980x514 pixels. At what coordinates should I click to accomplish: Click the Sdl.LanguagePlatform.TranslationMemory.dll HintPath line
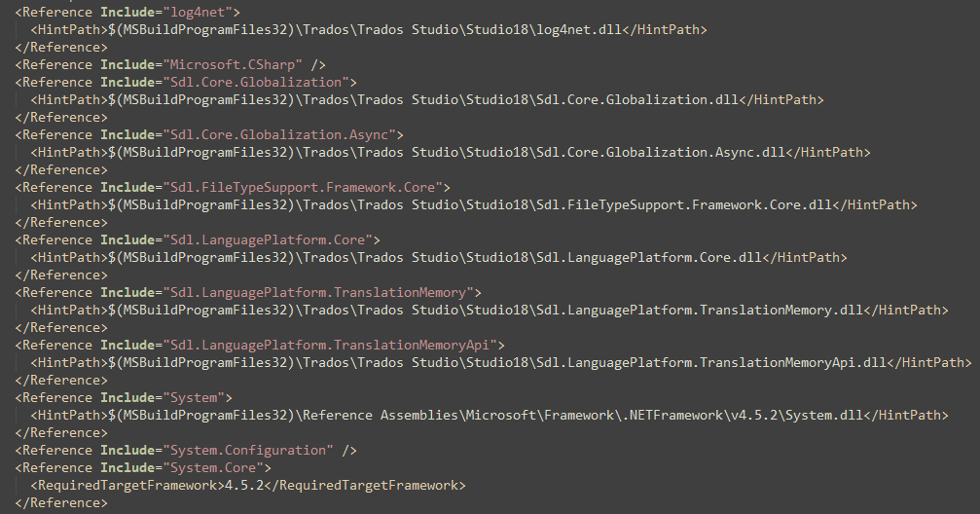point(490,310)
